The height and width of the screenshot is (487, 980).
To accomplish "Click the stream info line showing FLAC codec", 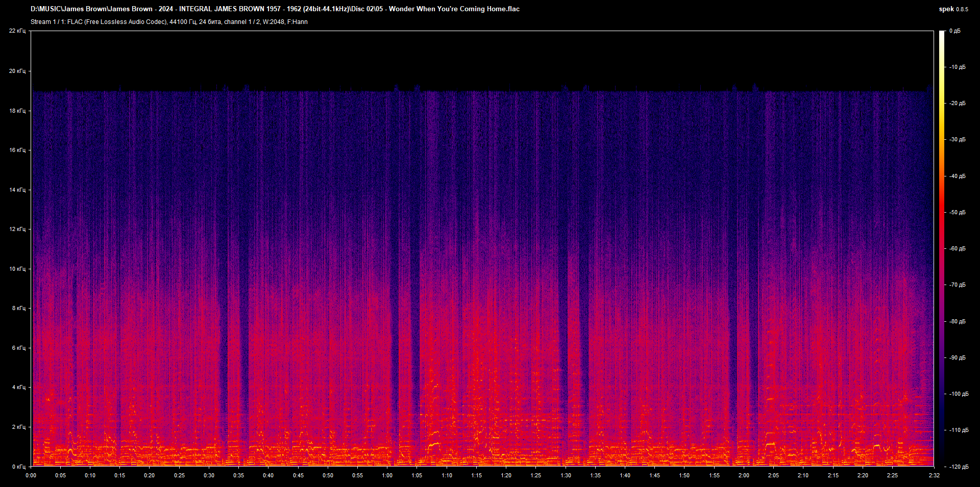I will pyautogui.click(x=169, y=22).
